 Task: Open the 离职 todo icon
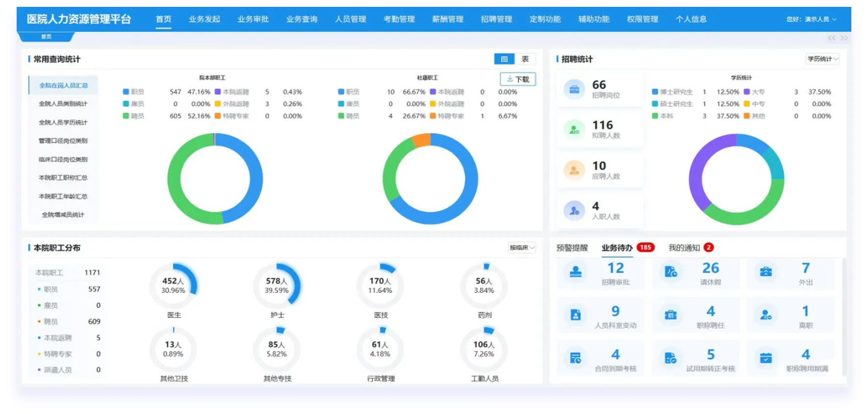tap(766, 315)
